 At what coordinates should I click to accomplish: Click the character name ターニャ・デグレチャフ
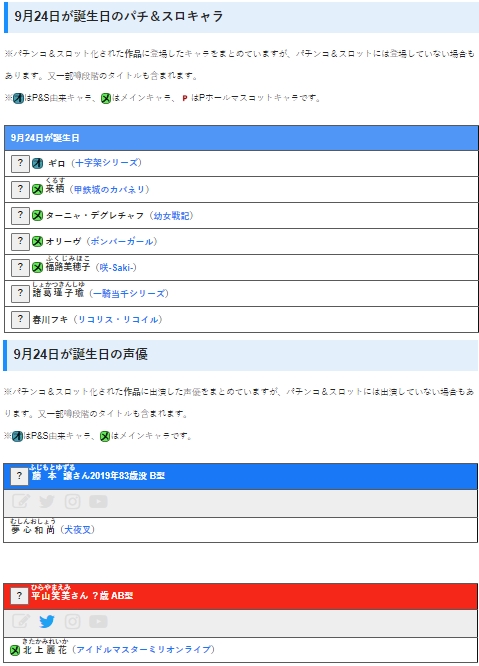coord(95,216)
